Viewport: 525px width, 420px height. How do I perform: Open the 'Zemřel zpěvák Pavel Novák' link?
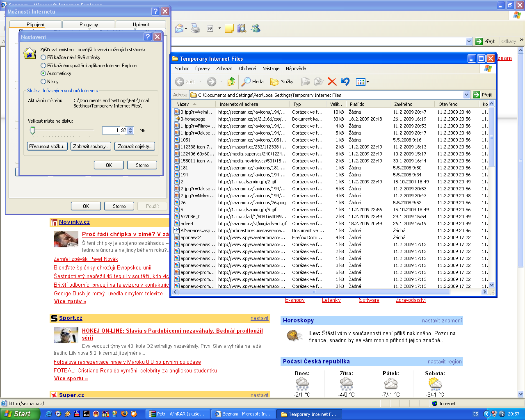(86, 259)
